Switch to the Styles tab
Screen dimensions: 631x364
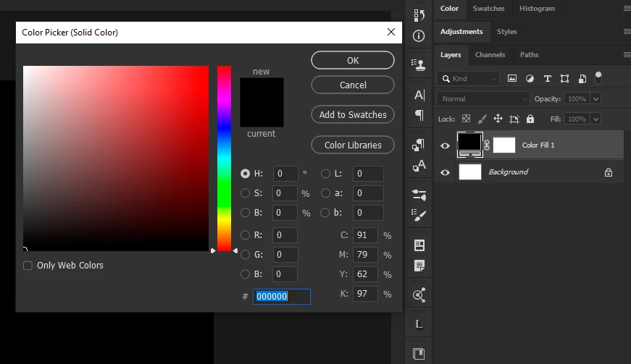(506, 31)
